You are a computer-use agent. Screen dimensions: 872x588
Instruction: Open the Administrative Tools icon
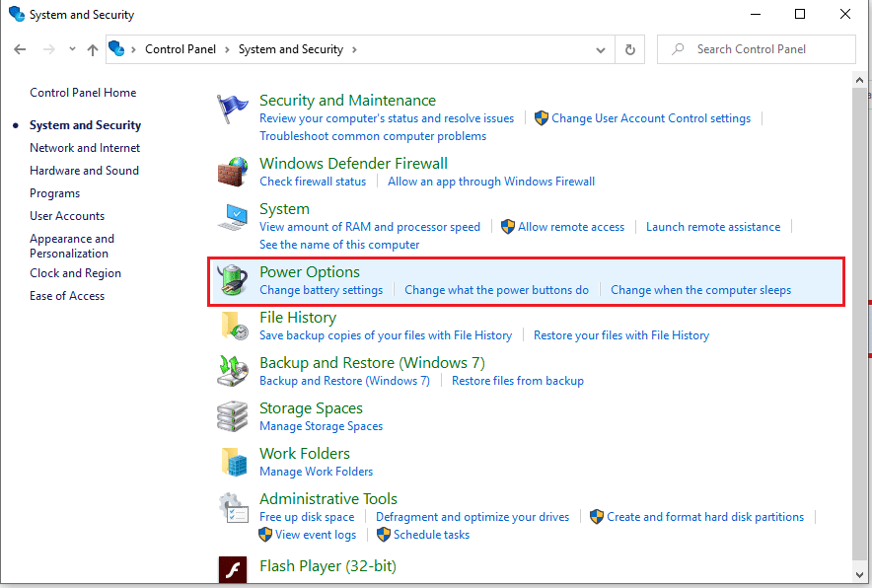click(x=233, y=508)
